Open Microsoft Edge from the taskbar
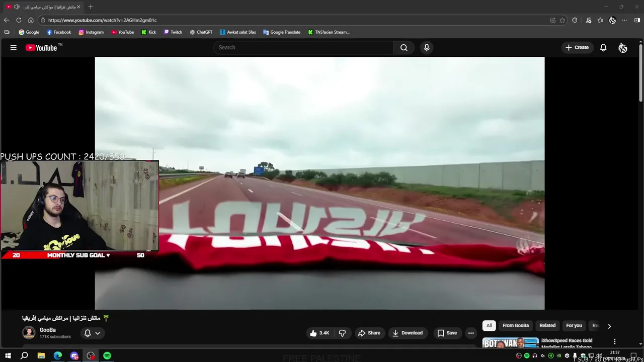 tap(58, 355)
